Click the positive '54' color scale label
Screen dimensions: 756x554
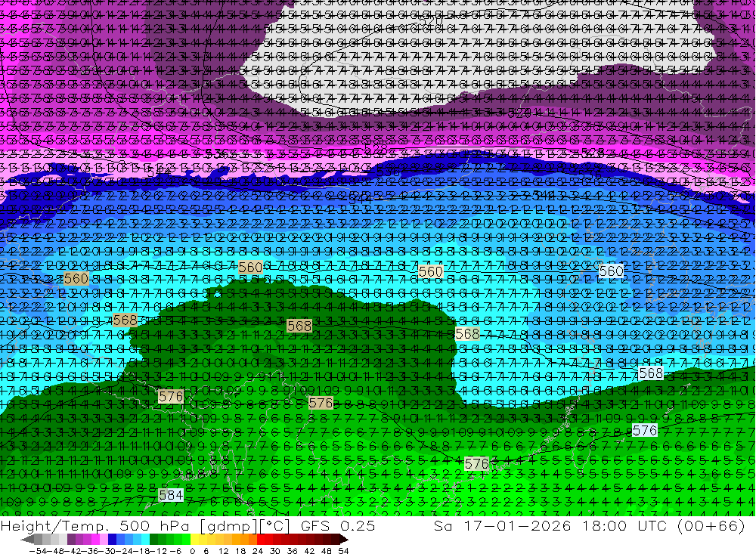[x=343, y=551]
